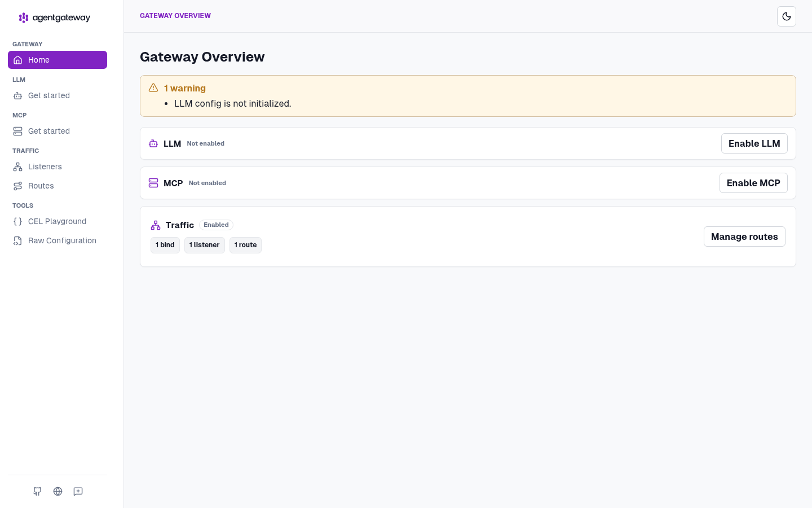The width and height of the screenshot is (812, 508).
Task: Click Enable LLM button
Action: (x=754, y=143)
